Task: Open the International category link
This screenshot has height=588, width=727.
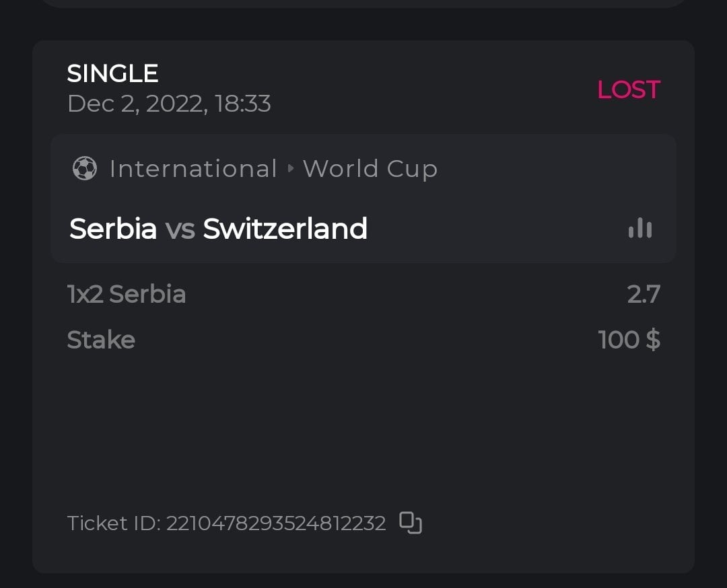Action: (193, 168)
